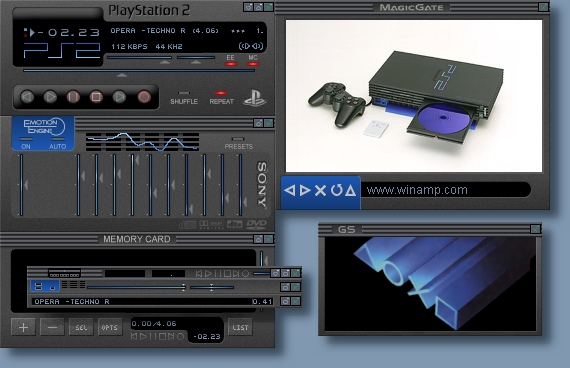The width and height of the screenshot is (570, 368).
Task: Click the equalizer frequency response graph
Action: (x=142, y=142)
